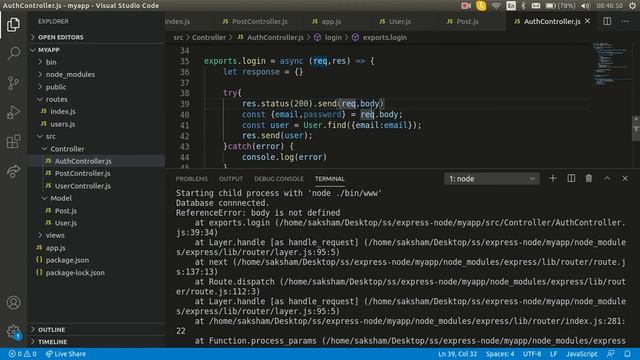Click the battery indicator in system tray
The width and height of the screenshot is (640, 360).
click(x=560, y=6)
